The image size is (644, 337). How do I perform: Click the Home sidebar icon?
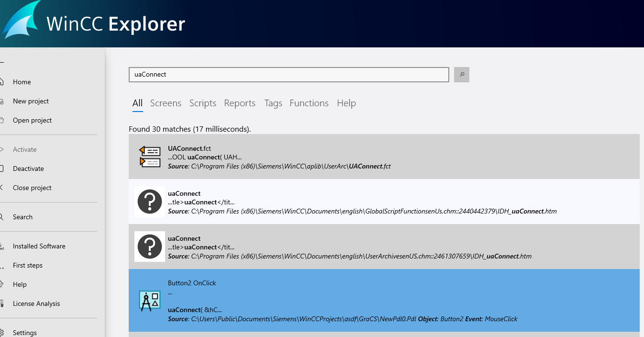2,82
